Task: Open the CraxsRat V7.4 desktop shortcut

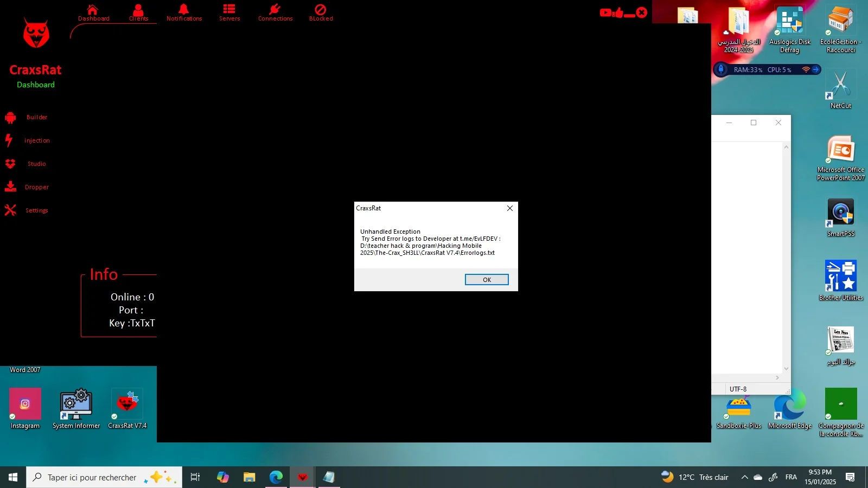Action: (x=127, y=409)
